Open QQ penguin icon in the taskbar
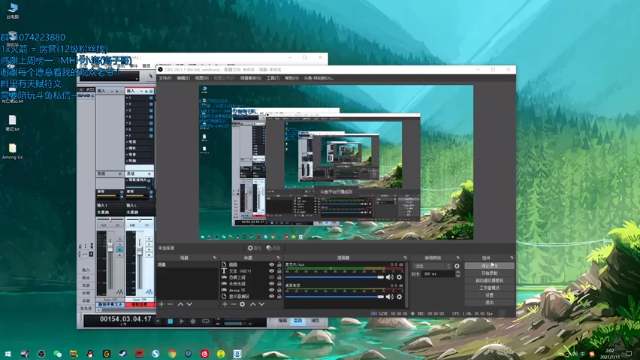This screenshot has width=640, height=360. pos(90,354)
